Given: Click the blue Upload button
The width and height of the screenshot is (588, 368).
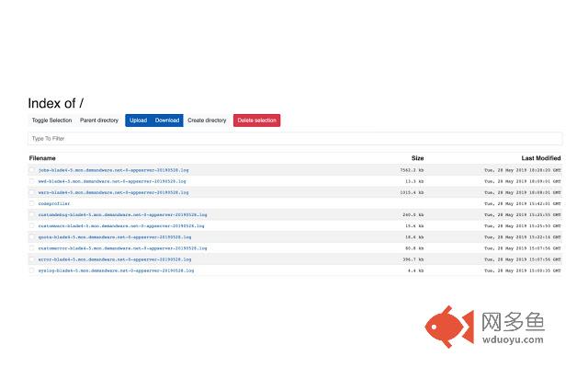Looking at the screenshot, I should click(x=138, y=121).
